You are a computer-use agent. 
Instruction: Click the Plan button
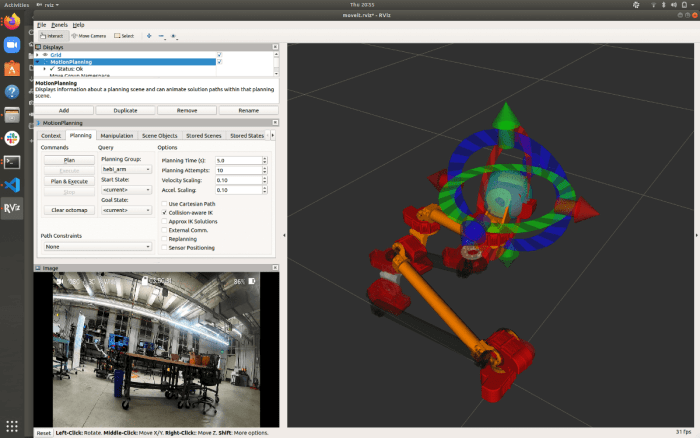pyautogui.click(x=69, y=160)
